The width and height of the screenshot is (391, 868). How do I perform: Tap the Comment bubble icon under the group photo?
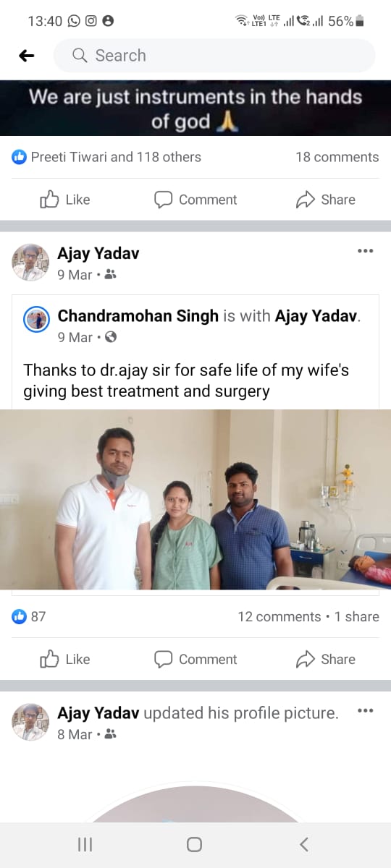pos(164,659)
